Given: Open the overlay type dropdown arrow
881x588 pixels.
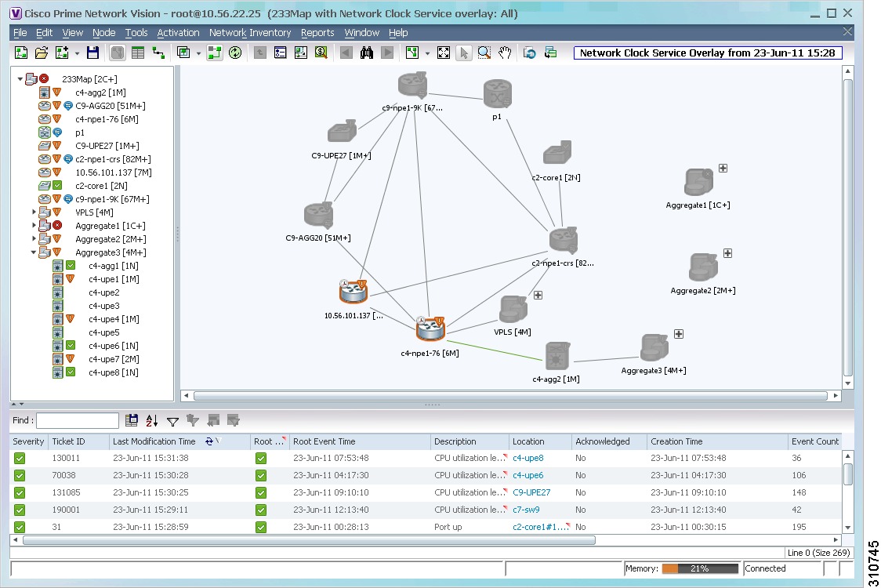Looking at the screenshot, I should coord(198,53).
